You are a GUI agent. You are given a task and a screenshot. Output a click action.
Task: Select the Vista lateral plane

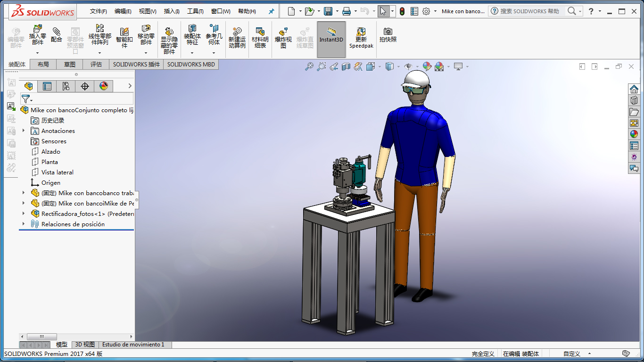tap(58, 172)
